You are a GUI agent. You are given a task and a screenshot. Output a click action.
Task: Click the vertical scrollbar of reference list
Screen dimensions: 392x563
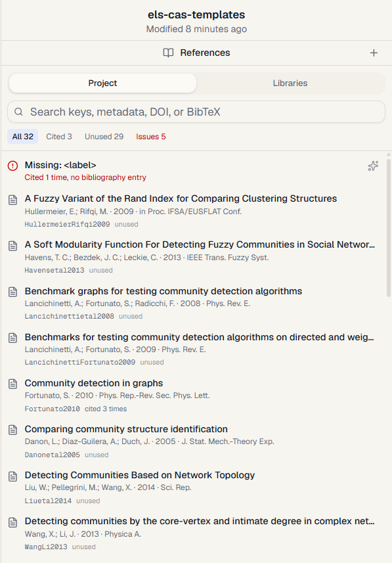coord(389,225)
